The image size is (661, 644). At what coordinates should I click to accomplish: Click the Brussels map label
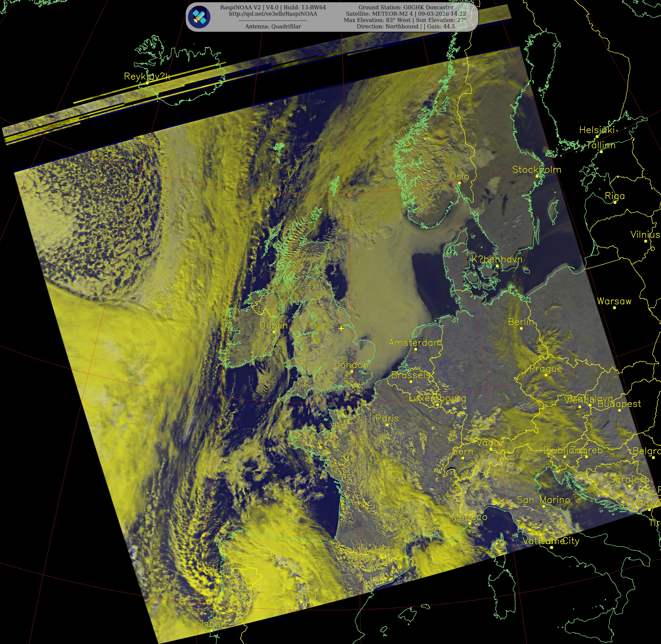coord(411,375)
